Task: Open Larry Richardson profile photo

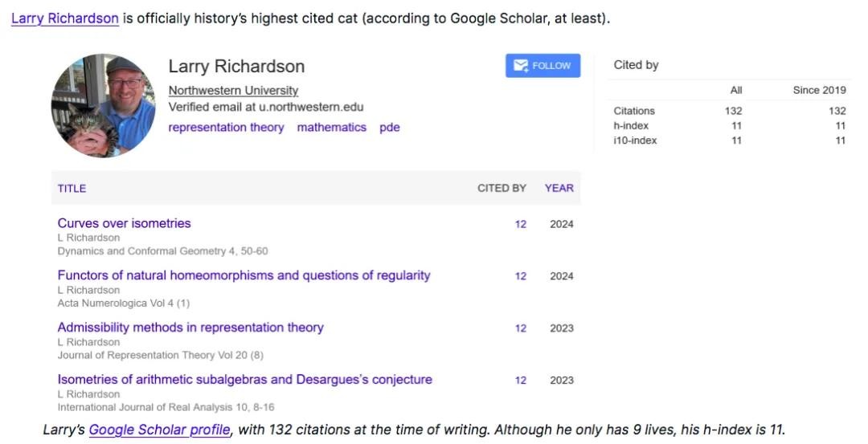Action: [x=104, y=106]
